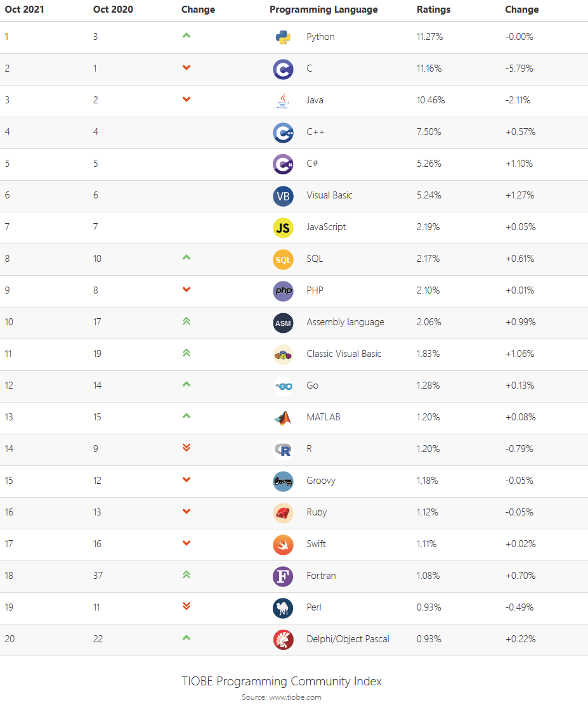Click the Programming Language column header

[323, 10]
